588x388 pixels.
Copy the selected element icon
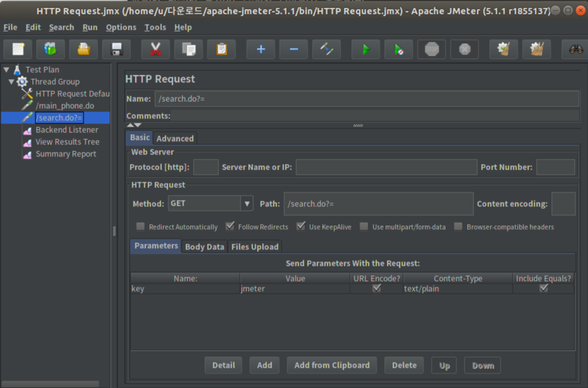(x=188, y=49)
